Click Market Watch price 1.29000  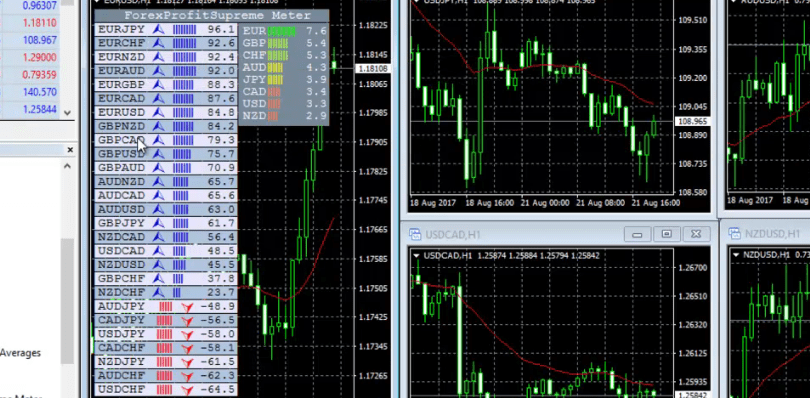pos(39,58)
